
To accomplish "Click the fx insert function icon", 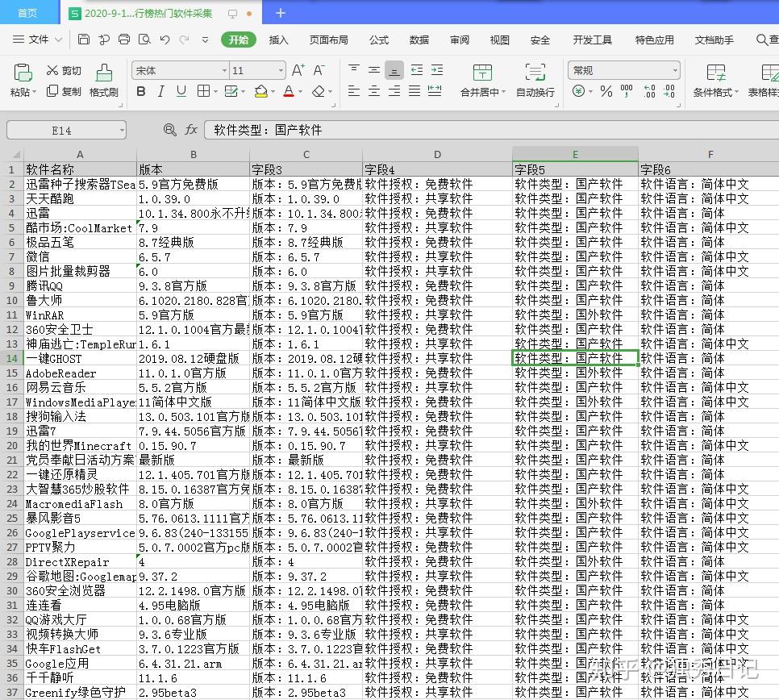I will click(x=191, y=130).
